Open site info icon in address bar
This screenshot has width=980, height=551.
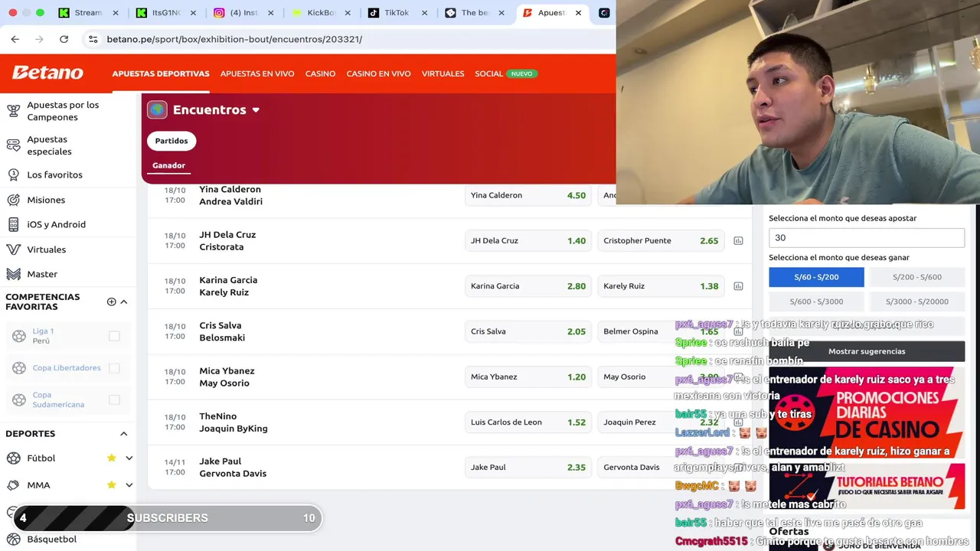coord(93,39)
